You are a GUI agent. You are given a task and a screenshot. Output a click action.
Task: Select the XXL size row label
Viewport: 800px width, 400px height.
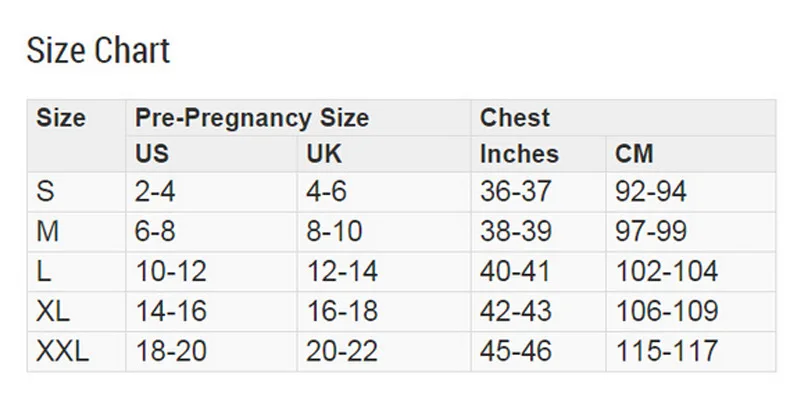(62, 352)
